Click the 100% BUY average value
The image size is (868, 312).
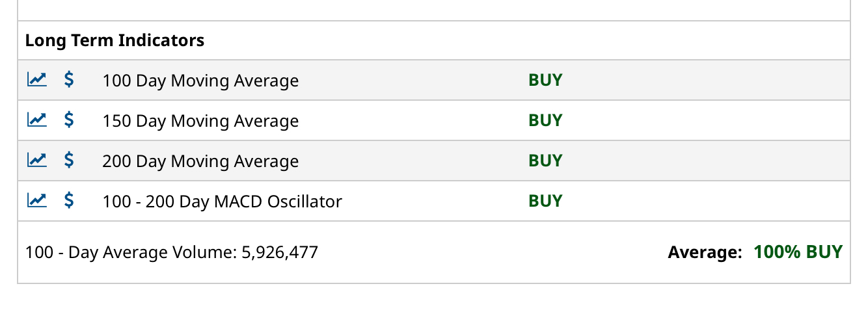click(798, 252)
